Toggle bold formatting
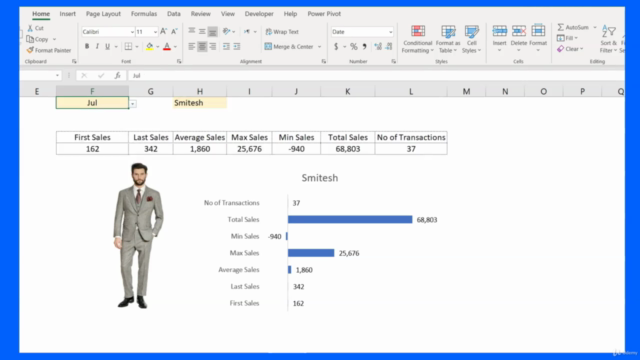 (x=87, y=47)
